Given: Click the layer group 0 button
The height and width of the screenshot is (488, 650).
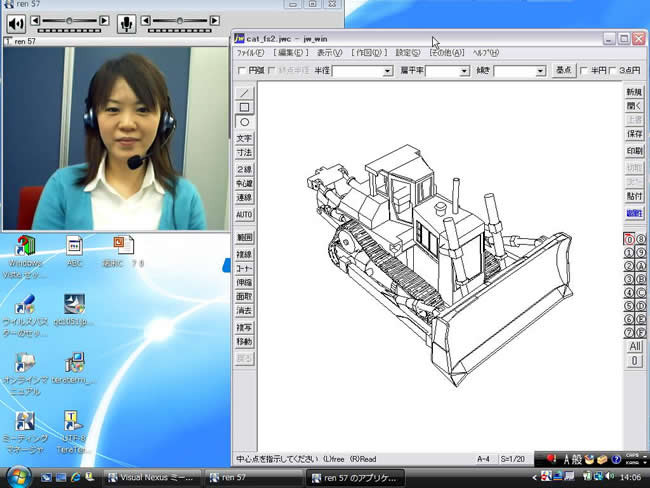Looking at the screenshot, I should pos(635,361).
